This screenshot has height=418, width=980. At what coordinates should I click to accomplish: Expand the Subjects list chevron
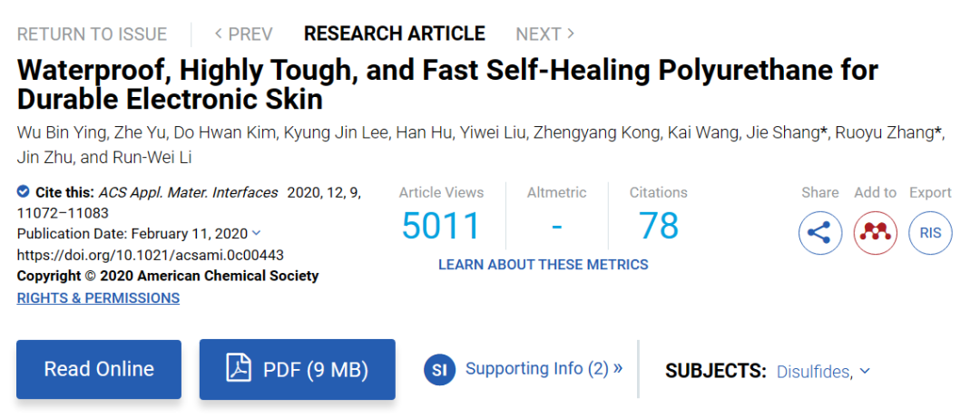(865, 371)
